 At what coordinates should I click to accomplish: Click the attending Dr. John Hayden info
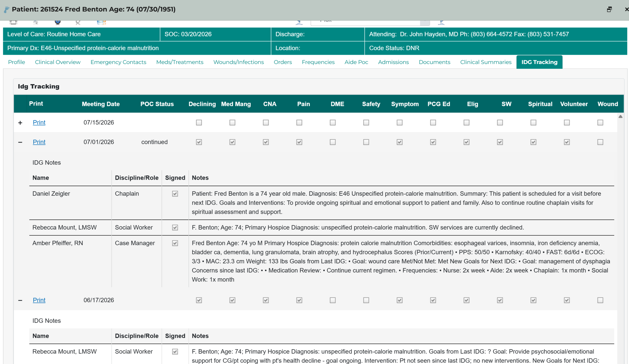pyautogui.click(x=496, y=34)
